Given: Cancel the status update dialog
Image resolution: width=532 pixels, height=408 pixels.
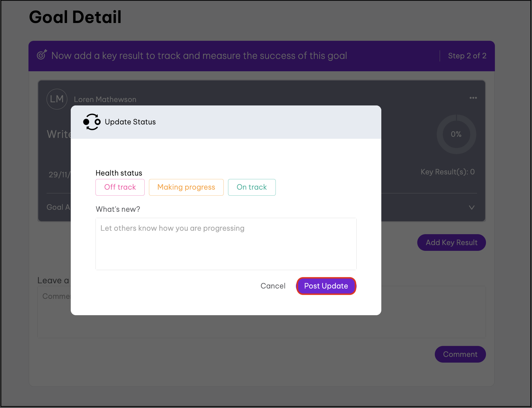Looking at the screenshot, I should pos(273,286).
